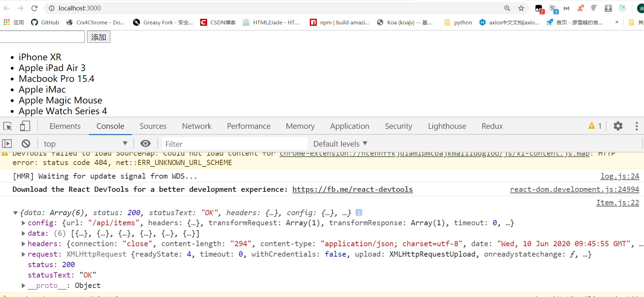Click the Macbook Pro 15.4 item
644x297 pixels.
tap(56, 79)
